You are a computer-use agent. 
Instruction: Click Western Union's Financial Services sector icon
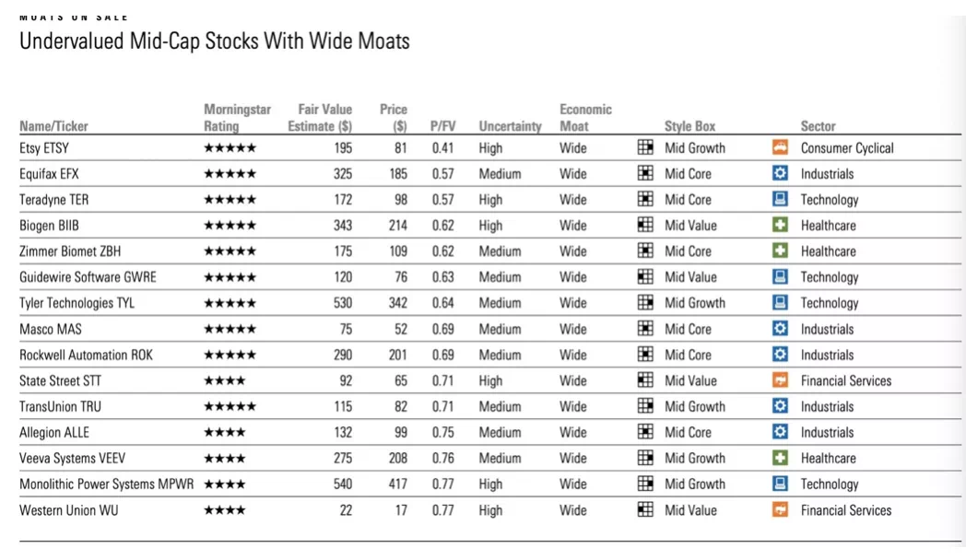click(780, 509)
